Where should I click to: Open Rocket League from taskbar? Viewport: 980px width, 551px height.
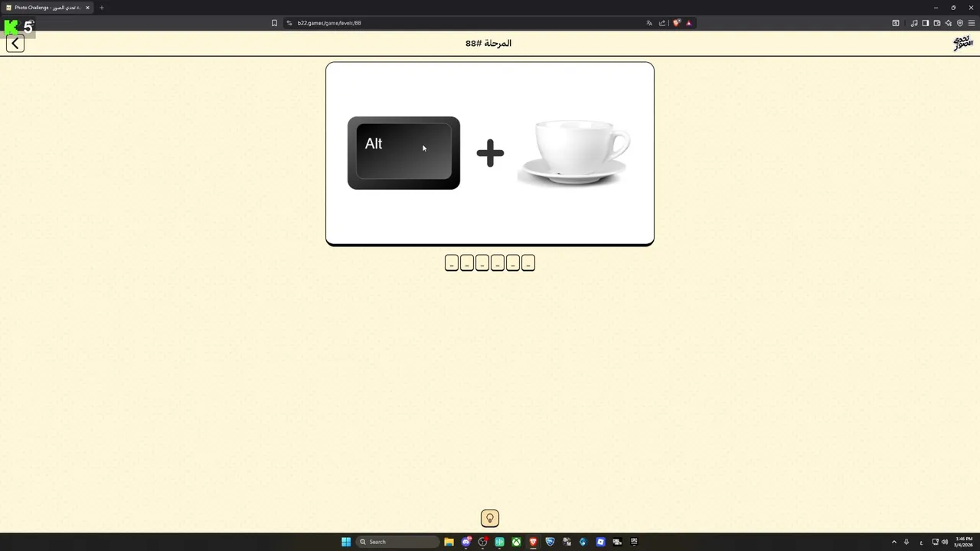pyautogui.click(x=550, y=542)
